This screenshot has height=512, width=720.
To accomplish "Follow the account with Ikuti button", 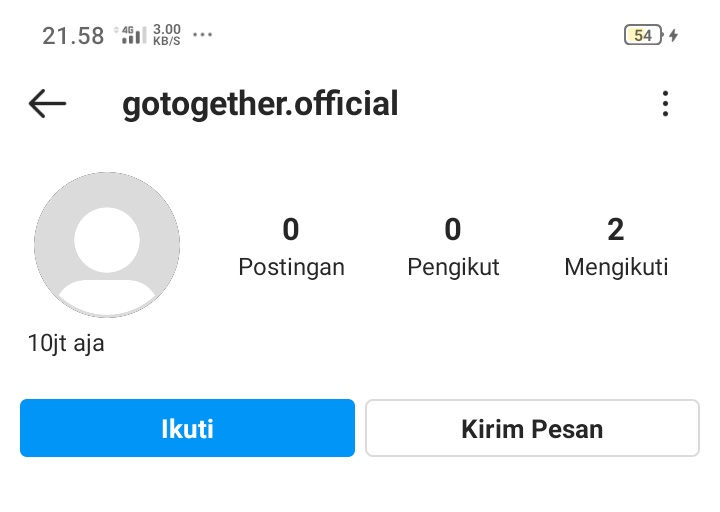I will click(187, 429).
